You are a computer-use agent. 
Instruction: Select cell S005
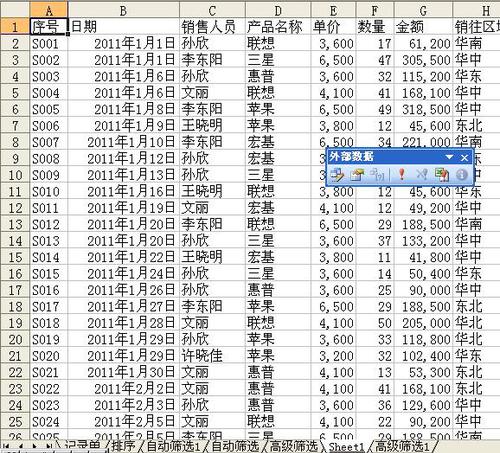point(49,109)
